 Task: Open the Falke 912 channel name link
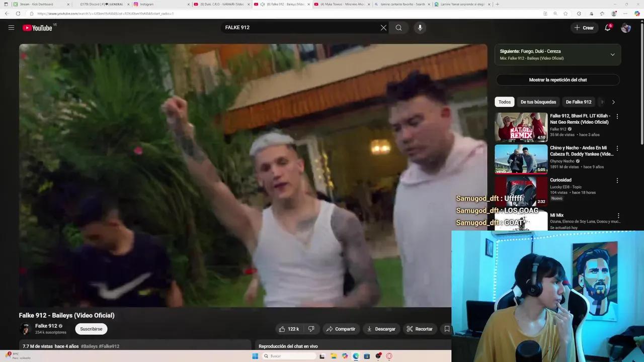[x=46, y=326]
